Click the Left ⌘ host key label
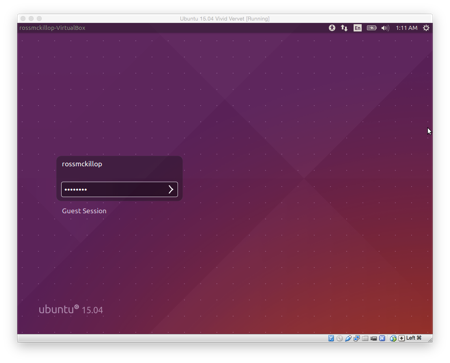Image resolution: width=450 pixels, height=363 pixels. tap(414, 338)
